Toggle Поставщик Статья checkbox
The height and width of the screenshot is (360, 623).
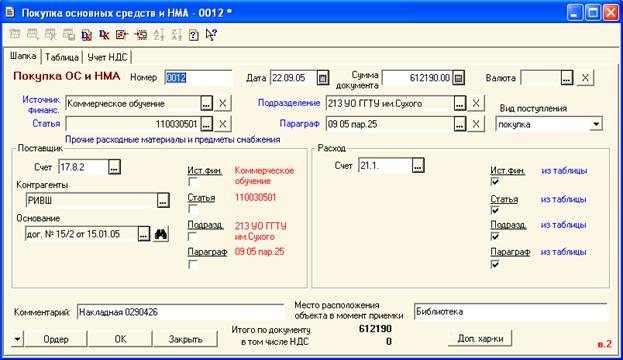192,209
